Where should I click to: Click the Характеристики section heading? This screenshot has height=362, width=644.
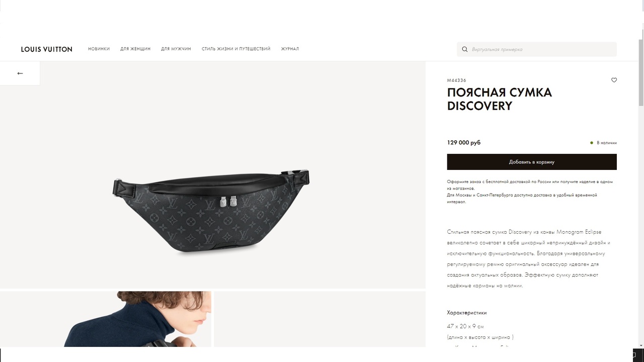point(467,313)
